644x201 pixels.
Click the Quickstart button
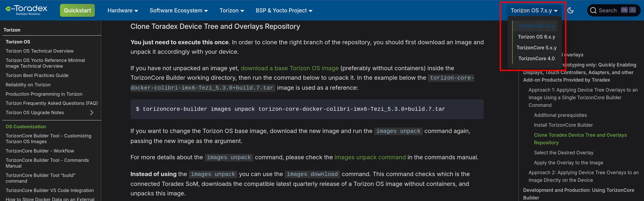click(77, 10)
